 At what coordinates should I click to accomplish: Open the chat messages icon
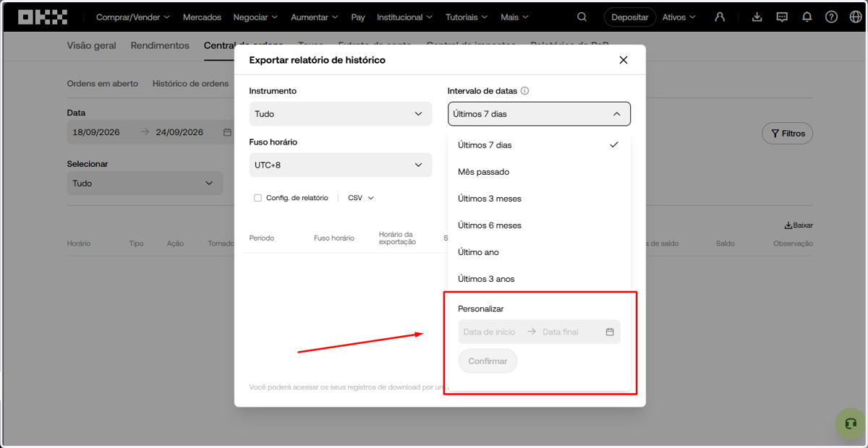click(782, 17)
